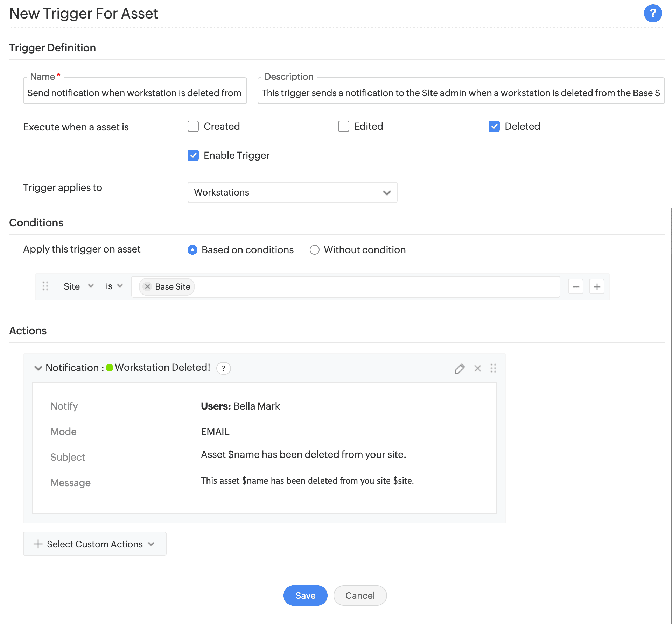672x624 pixels.
Task: Click the Save button
Action: click(x=305, y=595)
